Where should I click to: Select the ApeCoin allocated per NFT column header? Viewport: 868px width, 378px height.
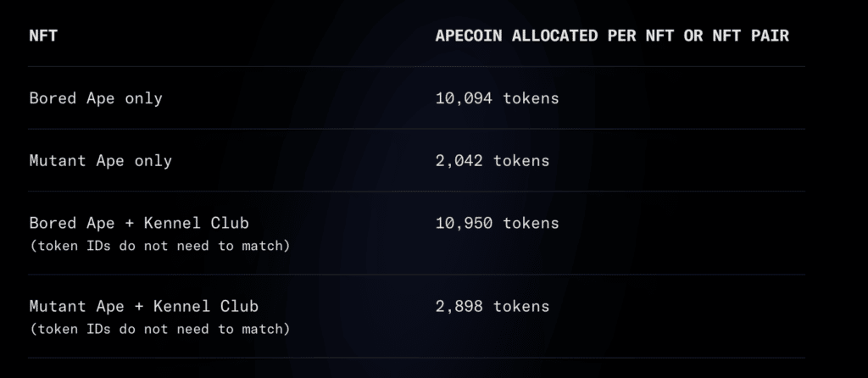(x=612, y=36)
